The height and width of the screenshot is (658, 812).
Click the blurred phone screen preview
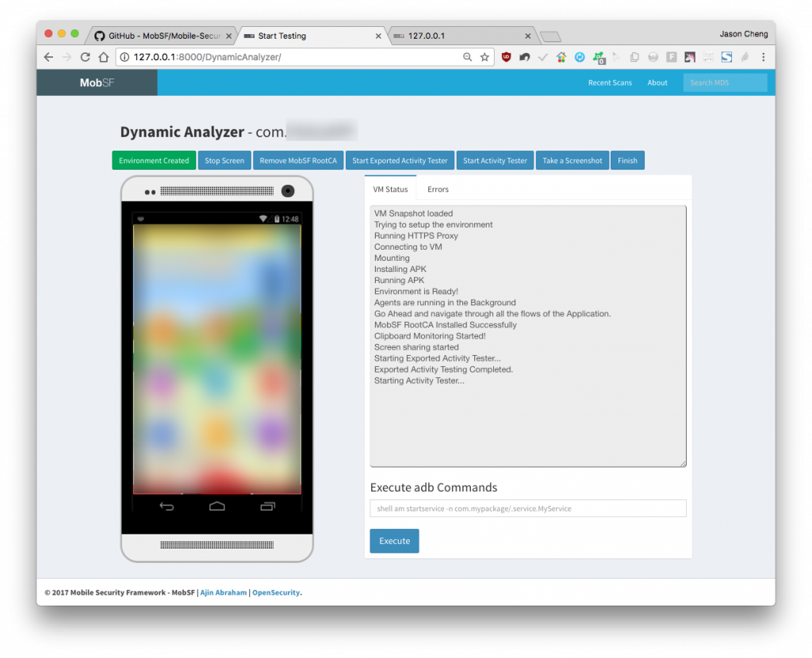coord(217,359)
